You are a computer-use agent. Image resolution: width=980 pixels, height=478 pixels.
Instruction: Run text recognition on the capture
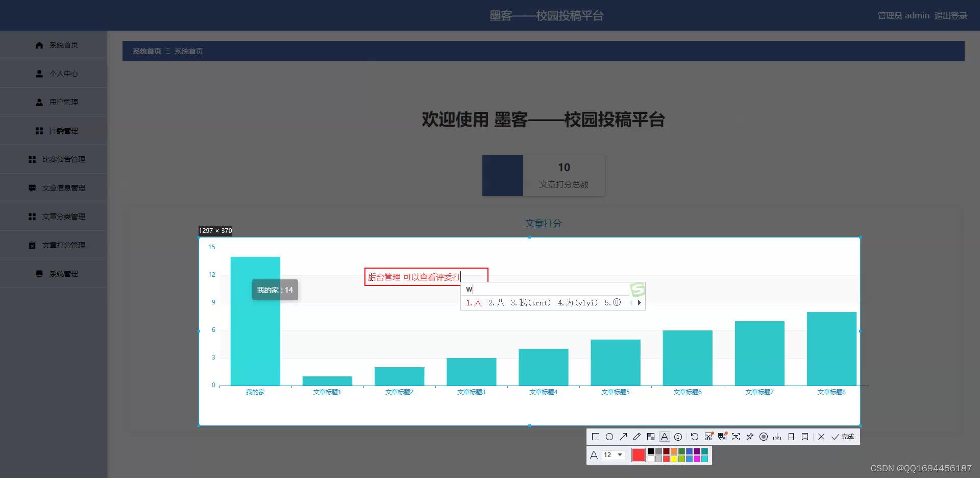click(x=736, y=437)
